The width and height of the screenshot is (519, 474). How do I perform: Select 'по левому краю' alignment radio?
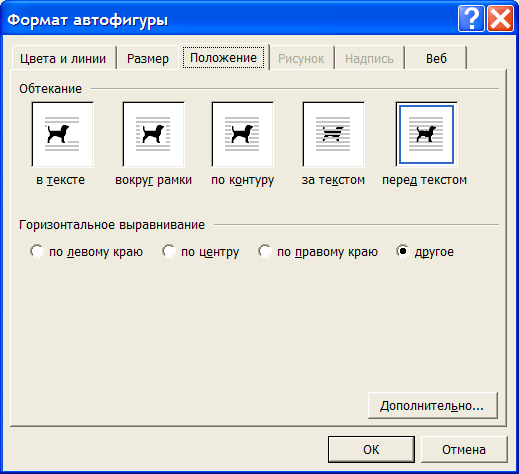click(x=36, y=251)
